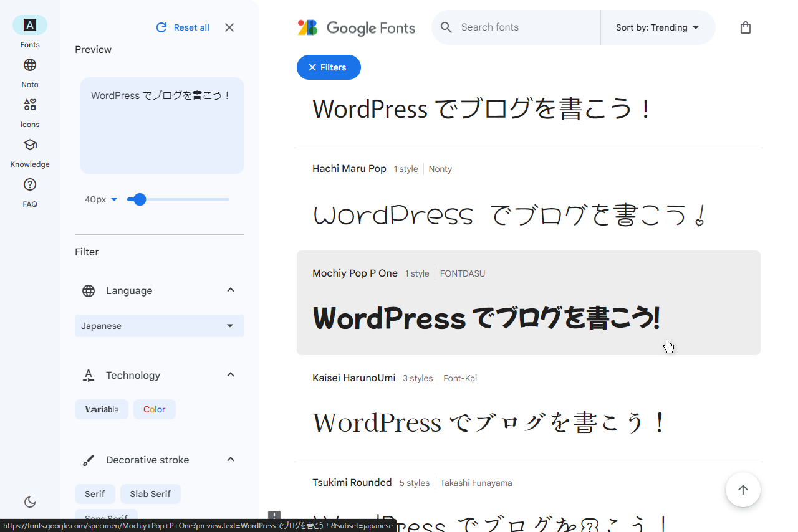Click designer name Font-Kai
The width and height of the screenshot is (798, 532).
tap(460, 378)
